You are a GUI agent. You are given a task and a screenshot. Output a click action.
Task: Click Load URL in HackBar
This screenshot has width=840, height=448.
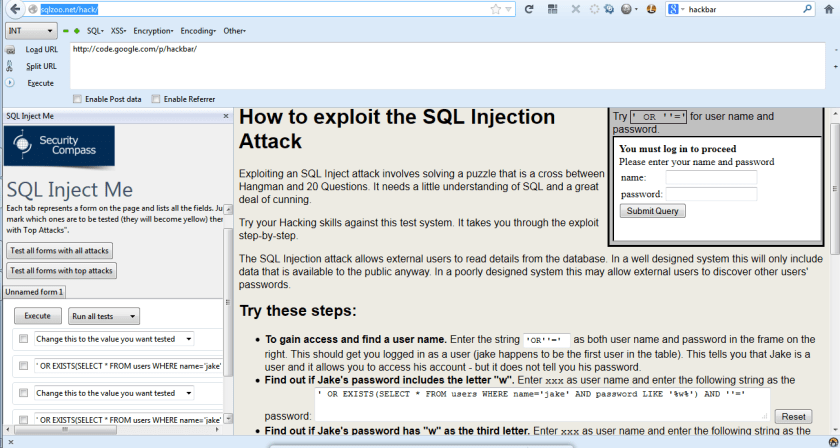[41, 49]
